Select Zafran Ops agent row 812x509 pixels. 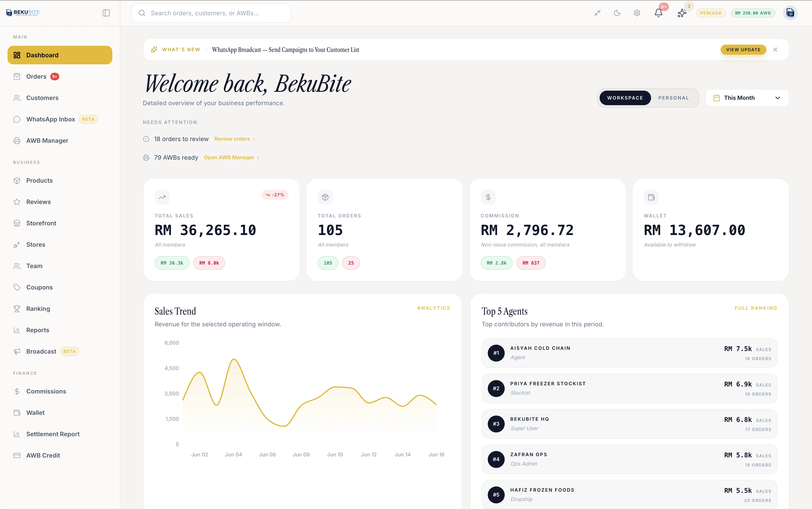pyautogui.click(x=629, y=459)
